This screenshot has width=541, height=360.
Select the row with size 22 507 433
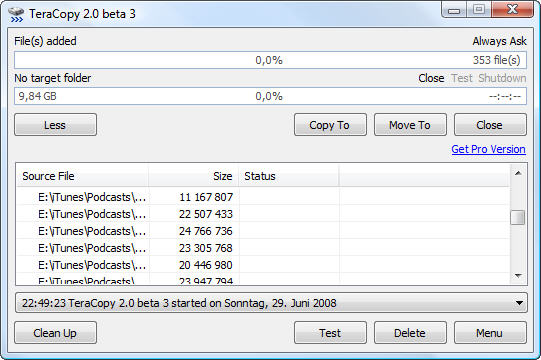tap(263, 214)
